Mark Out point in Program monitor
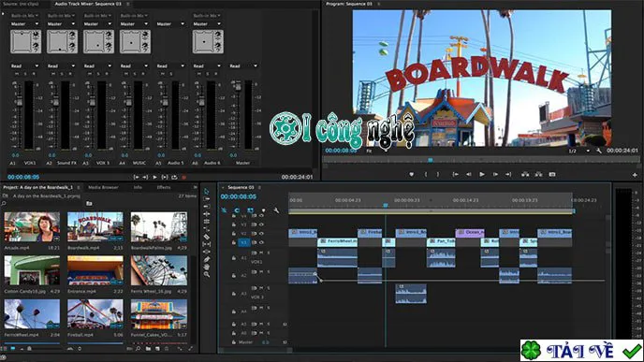 pyautogui.click(x=438, y=174)
